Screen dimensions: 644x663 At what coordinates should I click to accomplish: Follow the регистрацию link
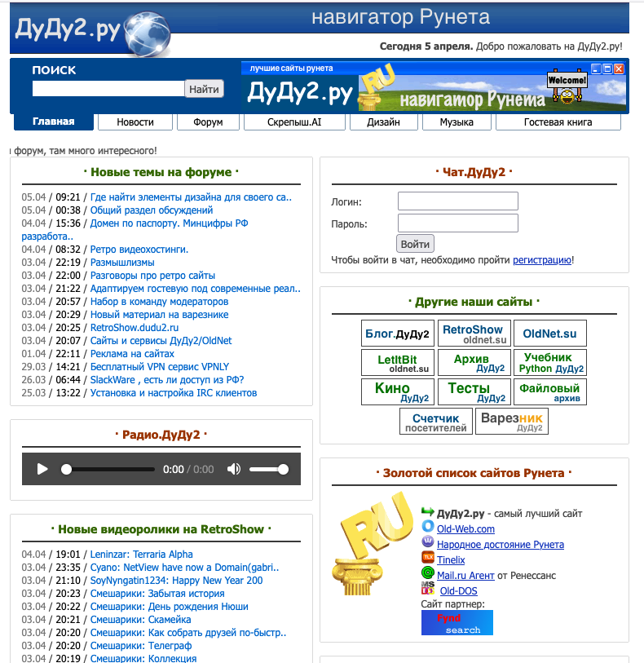pyautogui.click(x=541, y=260)
